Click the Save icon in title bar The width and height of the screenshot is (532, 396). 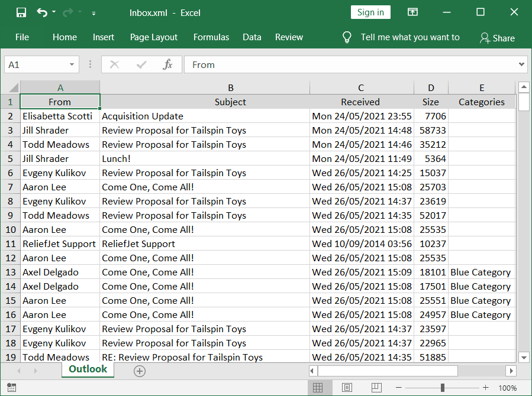[x=21, y=13]
